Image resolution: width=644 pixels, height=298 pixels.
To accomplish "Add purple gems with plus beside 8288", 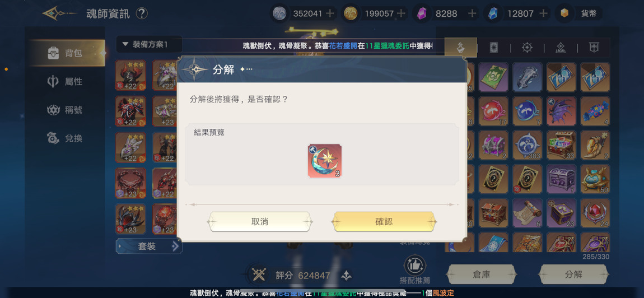I will coord(472,13).
